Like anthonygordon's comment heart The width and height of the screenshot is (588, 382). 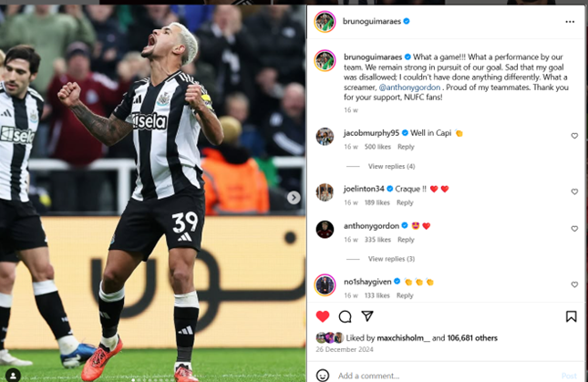pos(574,229)
